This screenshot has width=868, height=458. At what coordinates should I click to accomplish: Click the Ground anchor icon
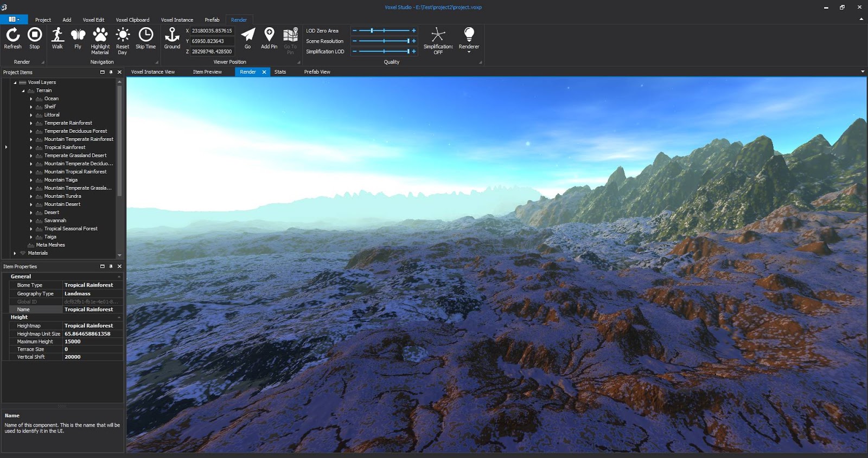pos(172,35)
